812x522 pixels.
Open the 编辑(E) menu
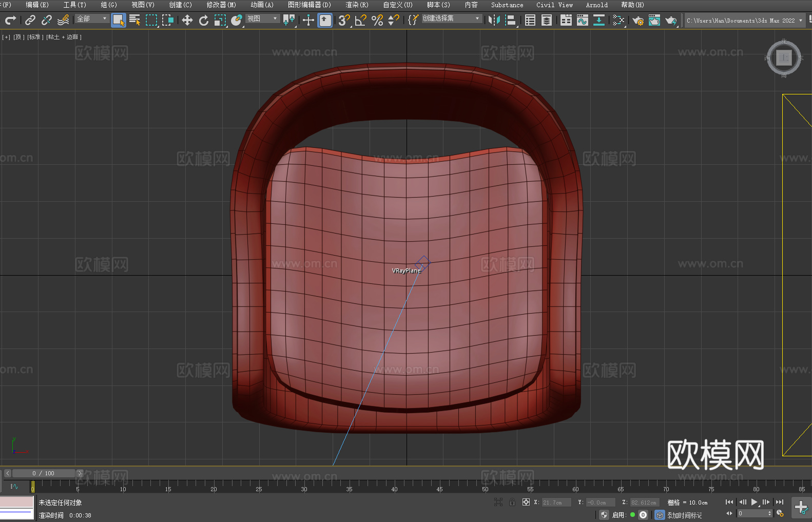click(37, 5)
